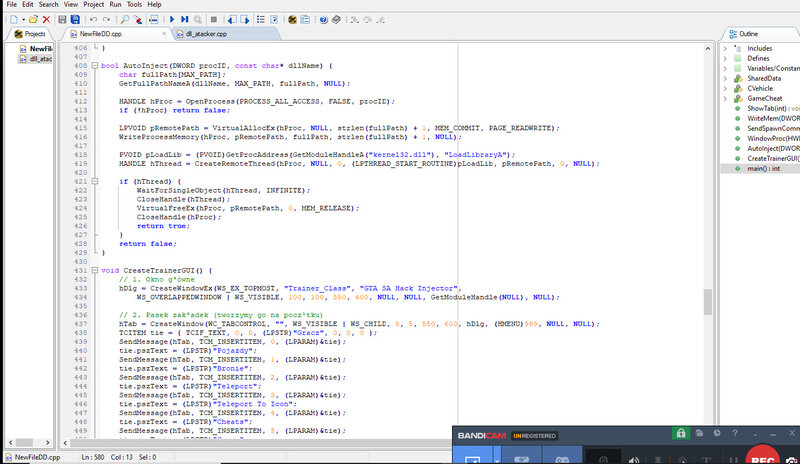The image size is (800, 464).
Task: Expand the Defines node in Outline
Action: tap(725, 58)
